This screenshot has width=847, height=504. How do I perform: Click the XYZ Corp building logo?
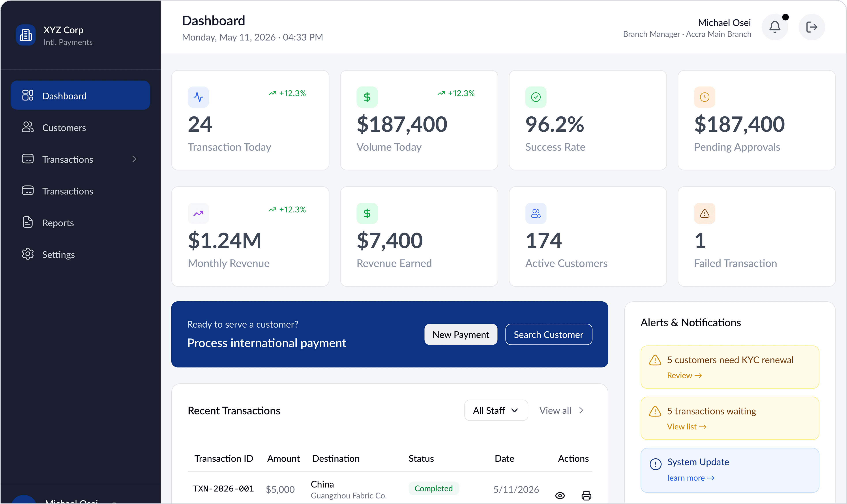pos(26,35)
